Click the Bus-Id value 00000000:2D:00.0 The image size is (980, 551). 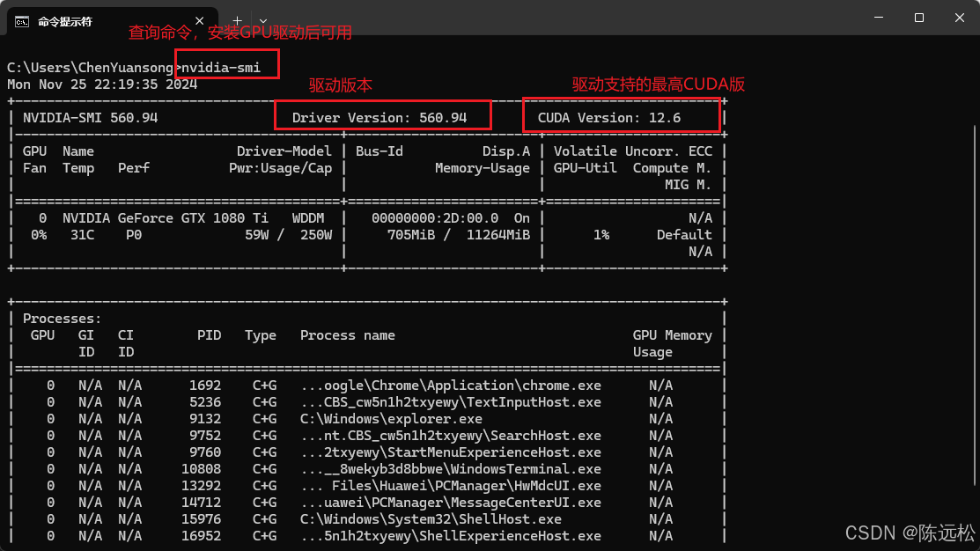(x=435, y=218)
